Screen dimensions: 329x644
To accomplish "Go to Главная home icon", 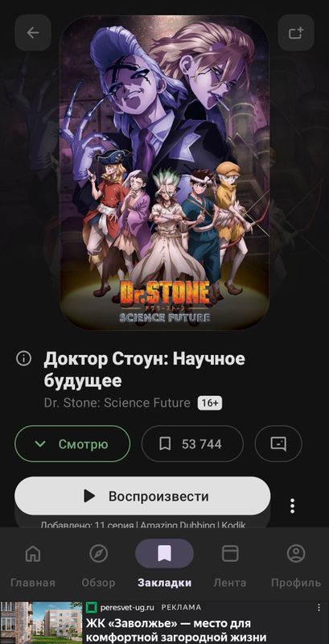I will pyautogui.click(x=33, y=554).
